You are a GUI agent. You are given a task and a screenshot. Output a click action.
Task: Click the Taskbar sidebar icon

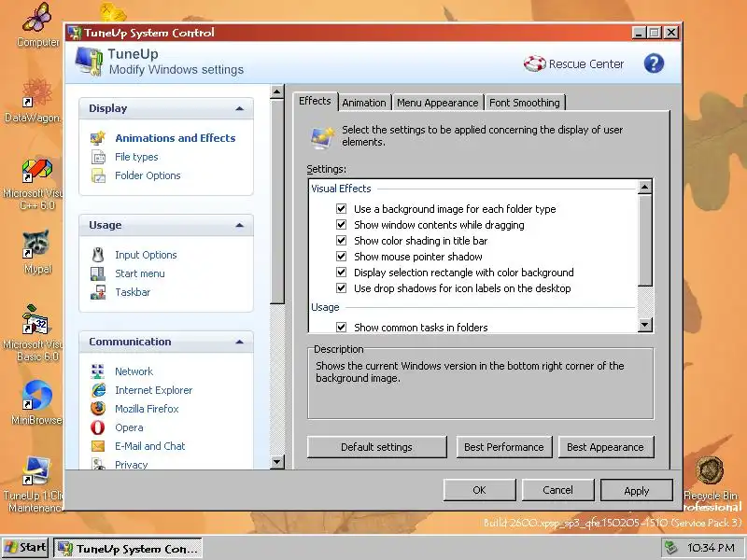[98, 292]
